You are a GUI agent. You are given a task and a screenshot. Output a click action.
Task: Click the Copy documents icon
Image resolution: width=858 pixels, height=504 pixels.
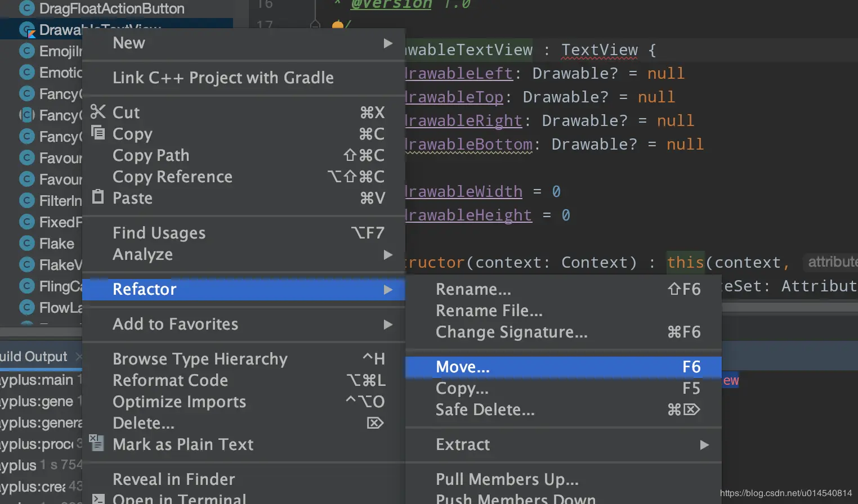pos(98,133)
